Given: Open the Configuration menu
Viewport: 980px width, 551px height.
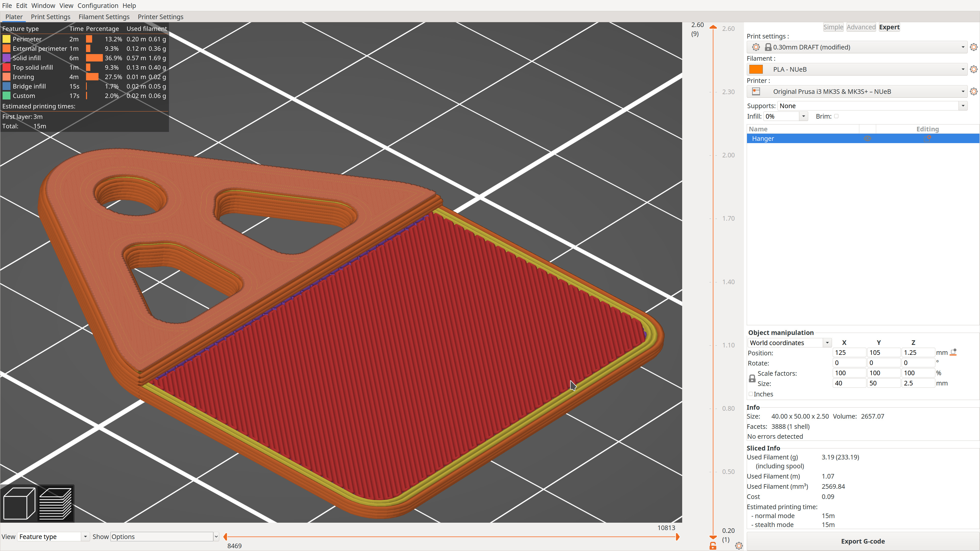Looking at the screenshot, I should 98,5.
